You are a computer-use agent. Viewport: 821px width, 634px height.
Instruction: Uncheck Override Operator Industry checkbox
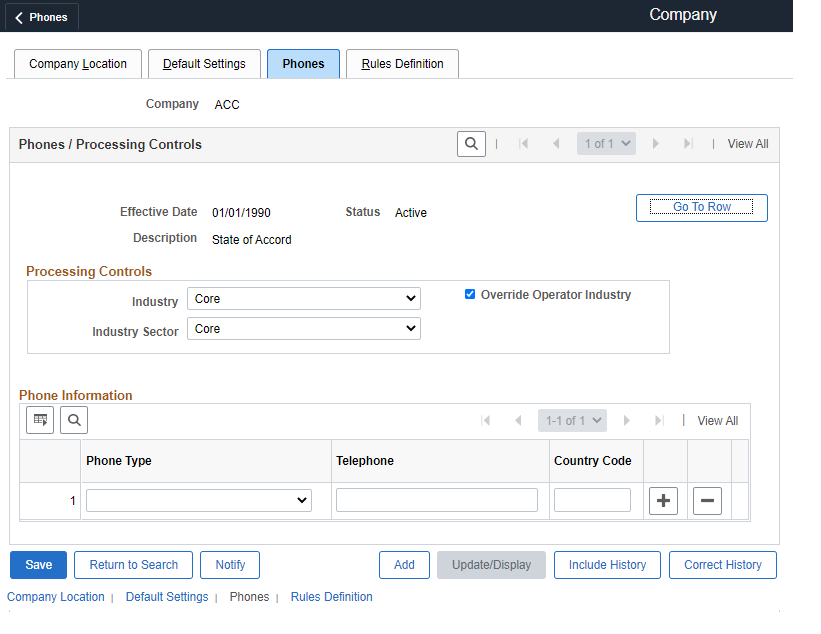click(470, 294)
